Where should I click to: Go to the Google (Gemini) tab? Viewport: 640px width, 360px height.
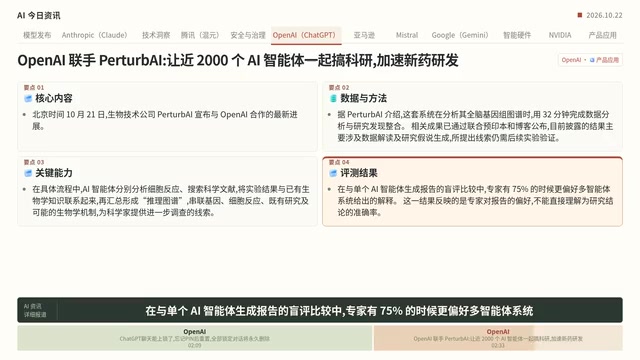460,35
